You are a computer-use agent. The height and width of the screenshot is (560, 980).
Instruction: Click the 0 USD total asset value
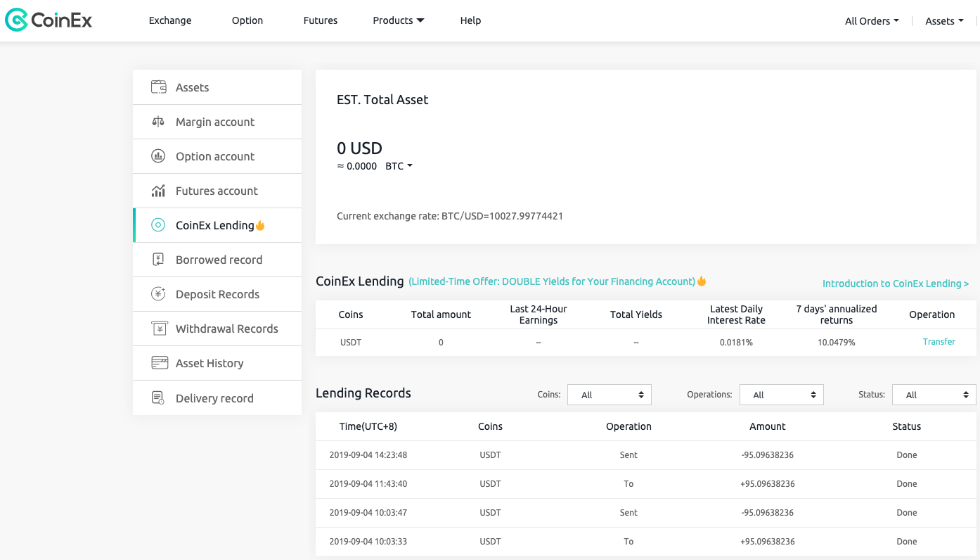[x=359, y=148]
